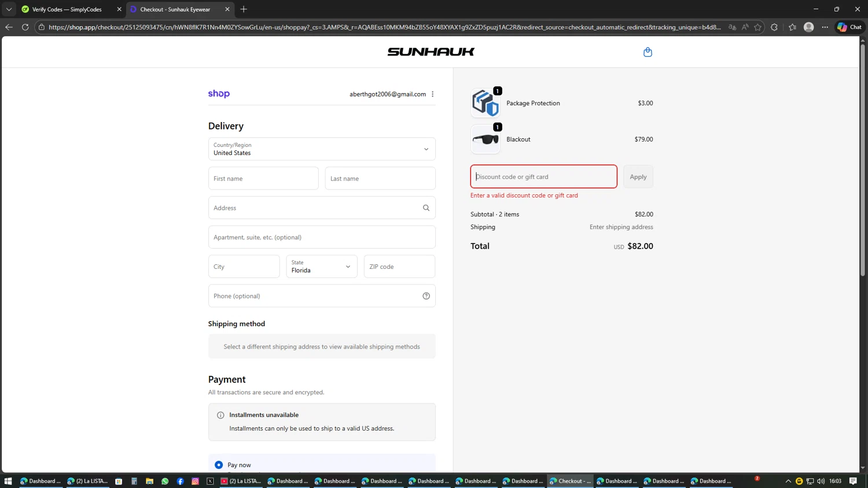This screenshot has height=488, width=868.
Task: Select the Checkout - Sunhauk Eyewear tab
Action: (175, 9)
